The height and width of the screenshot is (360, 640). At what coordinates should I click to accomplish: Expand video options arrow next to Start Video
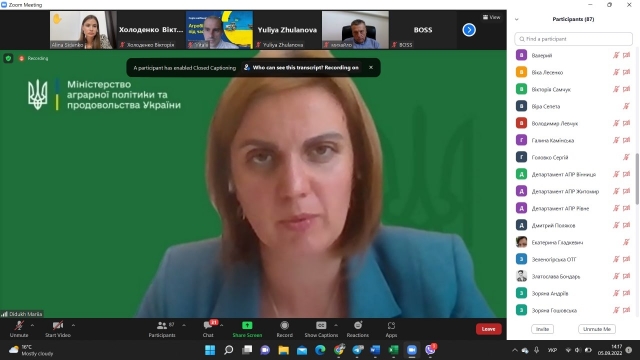[73, 325]
